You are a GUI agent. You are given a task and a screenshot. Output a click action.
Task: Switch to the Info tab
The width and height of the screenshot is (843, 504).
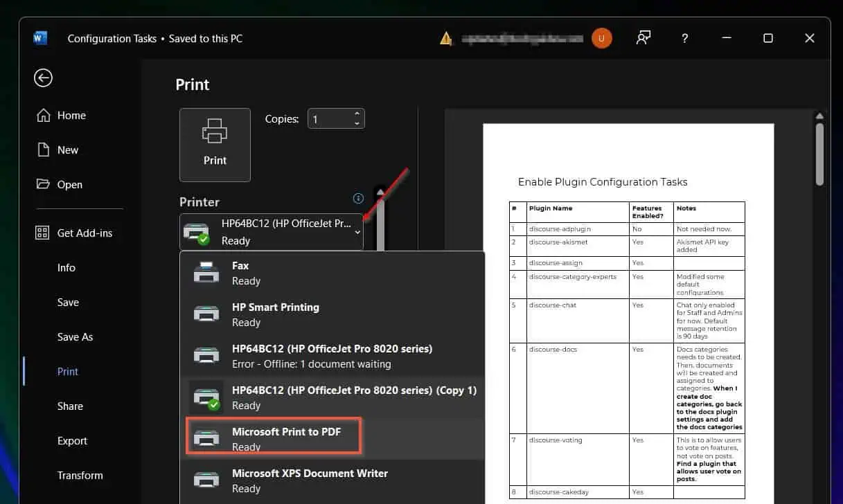tap(66, 268)
